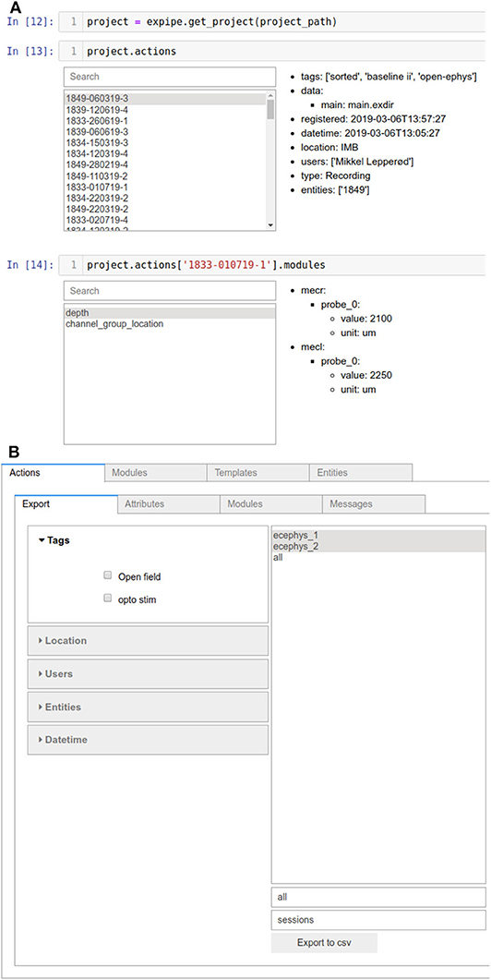Switch to the top-level Modules tab
The height and width of the screenshot is (980, 491).
coord(155,473)
